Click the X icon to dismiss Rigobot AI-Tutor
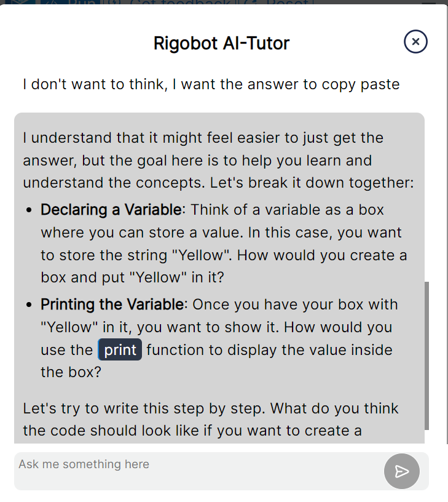This screenshot has height=502, width=448. point(415,42)
